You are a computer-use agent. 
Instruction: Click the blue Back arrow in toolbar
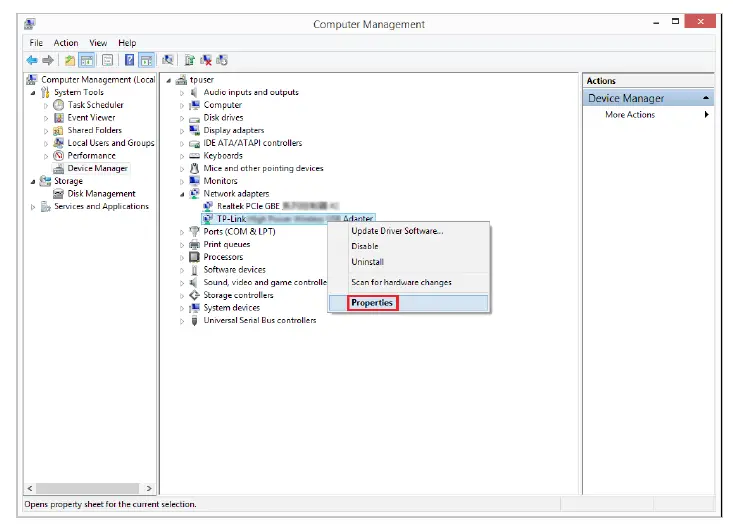(x=32, y=60)
